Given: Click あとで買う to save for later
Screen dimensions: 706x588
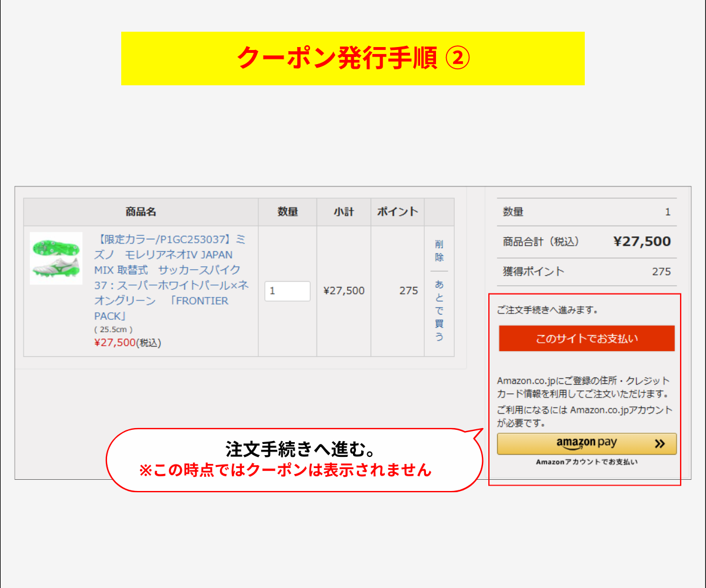Looking at the screenshot, I should click(x=439, y=310).
